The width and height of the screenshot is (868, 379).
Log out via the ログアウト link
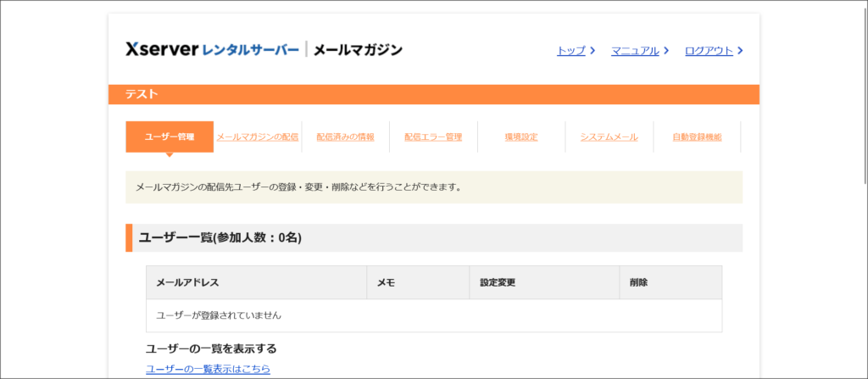click(x=709, y=51)
